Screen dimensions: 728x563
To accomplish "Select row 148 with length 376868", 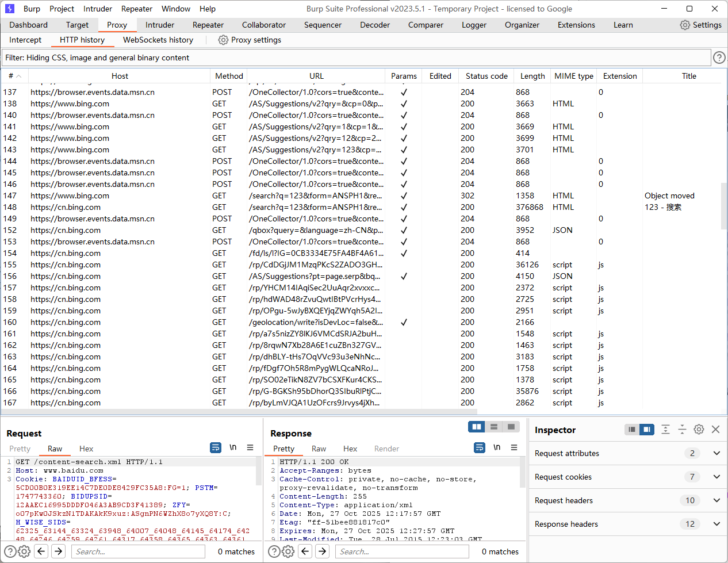I will click(x=361, y=207).
